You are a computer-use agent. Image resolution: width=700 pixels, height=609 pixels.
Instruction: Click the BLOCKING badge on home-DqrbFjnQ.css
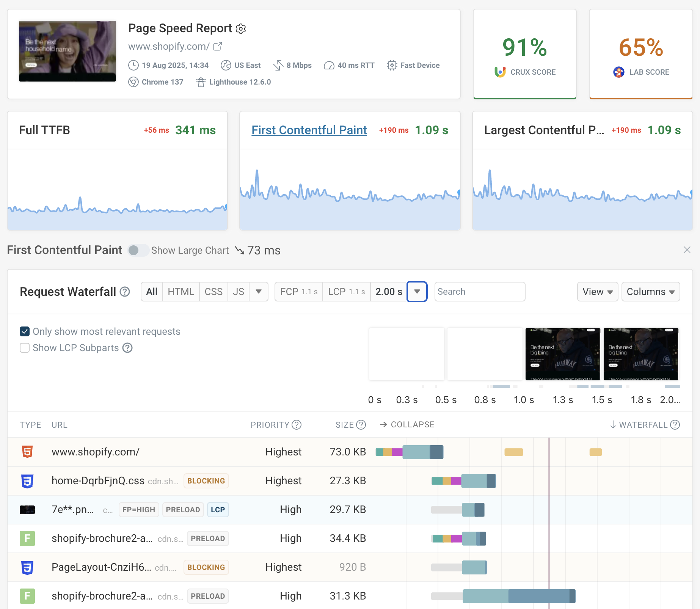point(206,481)
